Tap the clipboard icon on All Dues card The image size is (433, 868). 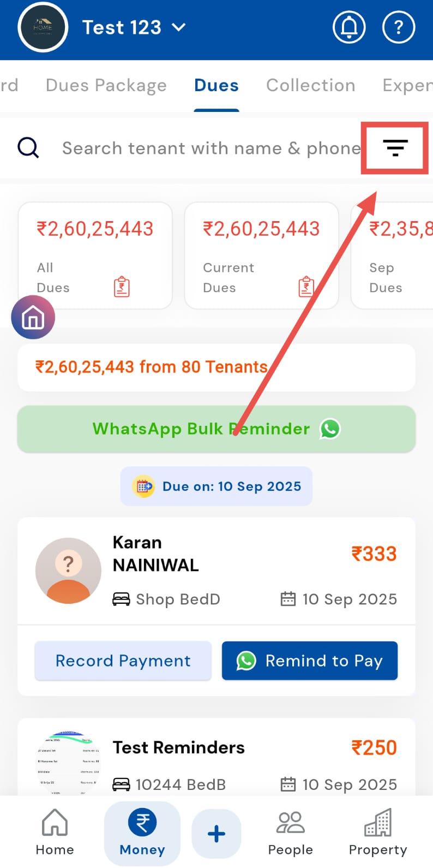tap(122, 287)
